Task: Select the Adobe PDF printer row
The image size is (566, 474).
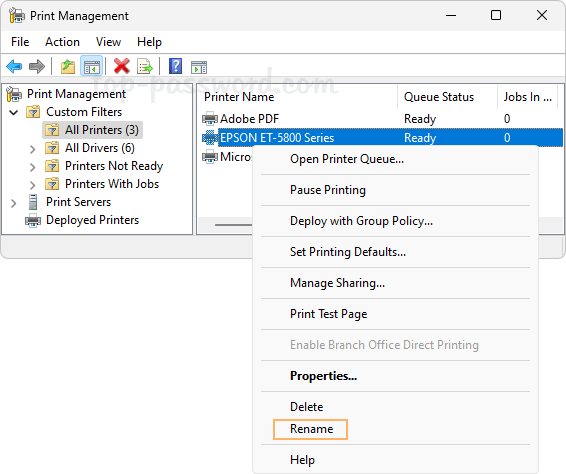Action: click(x=380, y=119)
